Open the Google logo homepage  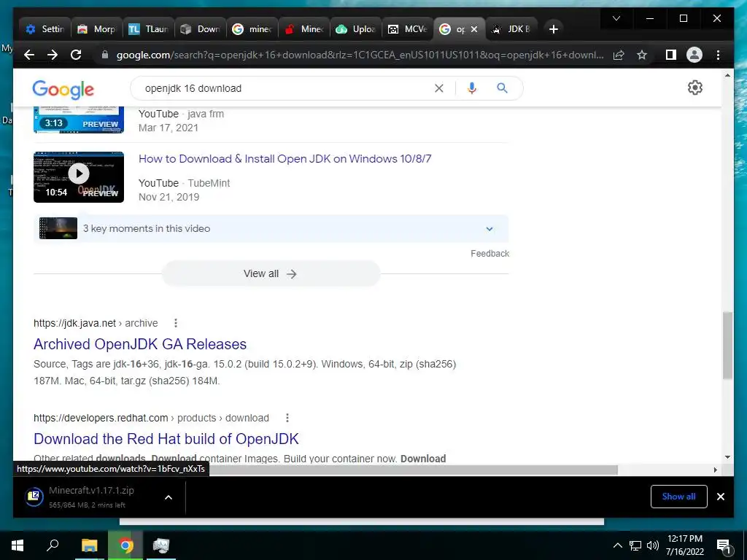[63, 90]
